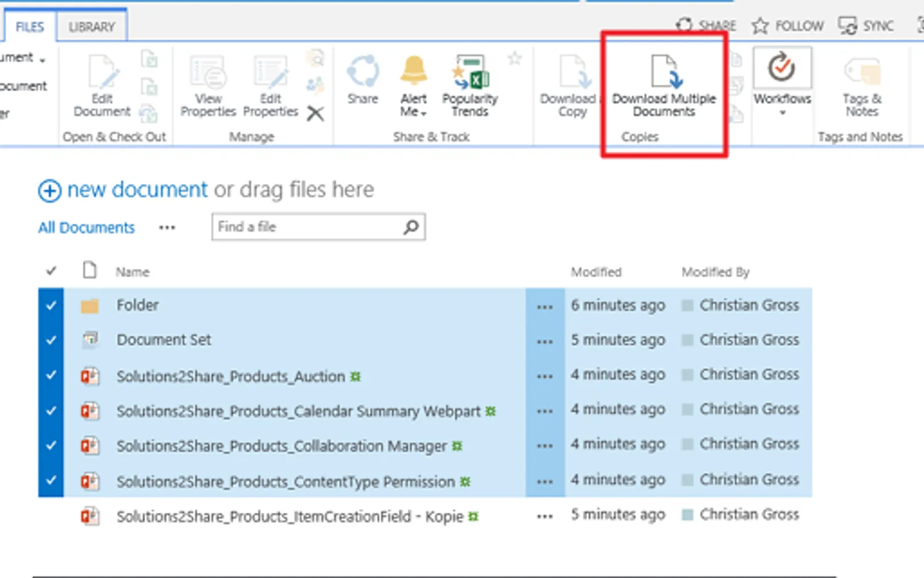Open Solutions2Share_Products_ItemCreationField - Kopie
This screenshot has width=924, height=578.
[x=290, y=516]
